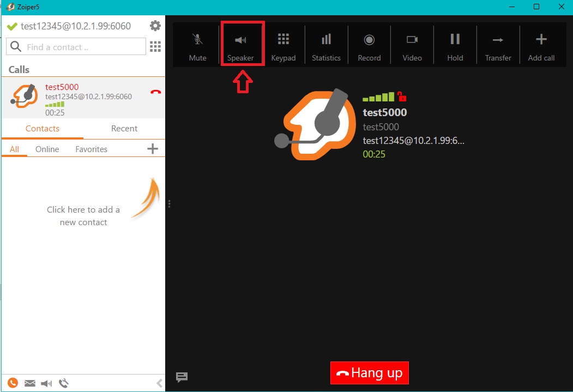This screenshot has height=392, width=573.
Task: Click the Find a contact search field
Action: [x=76, y=47]
